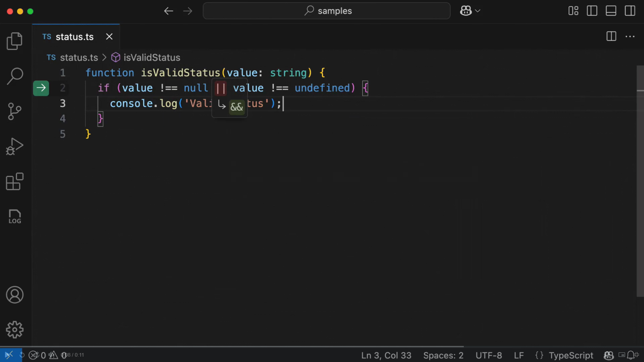Screen dimensions: 644x362
Task: Expand the Copilot dropdown chevron in title bar
Action: pyautogui.click(x=478, y=11)
